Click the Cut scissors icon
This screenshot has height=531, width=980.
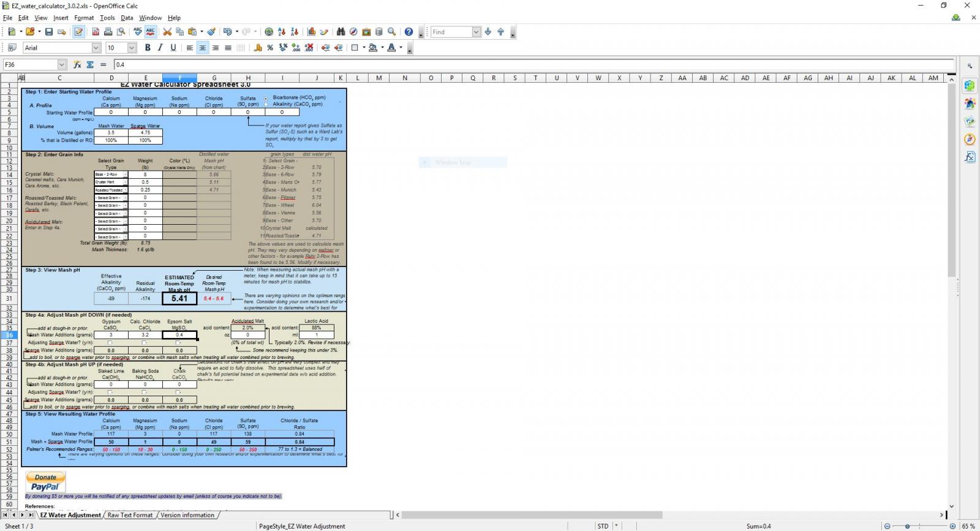click(167, 32)
